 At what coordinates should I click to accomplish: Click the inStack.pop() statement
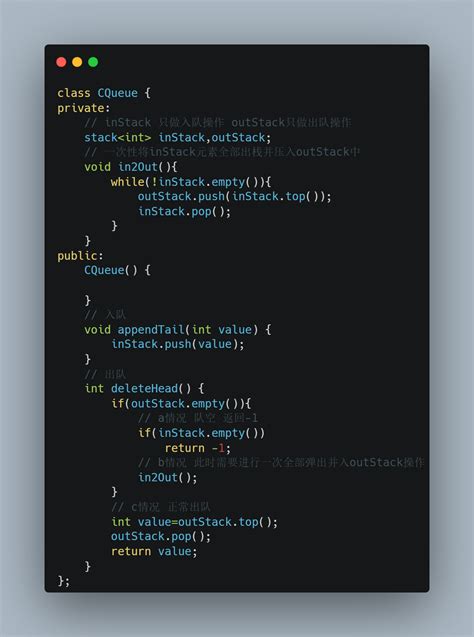(x=184, y=211)
